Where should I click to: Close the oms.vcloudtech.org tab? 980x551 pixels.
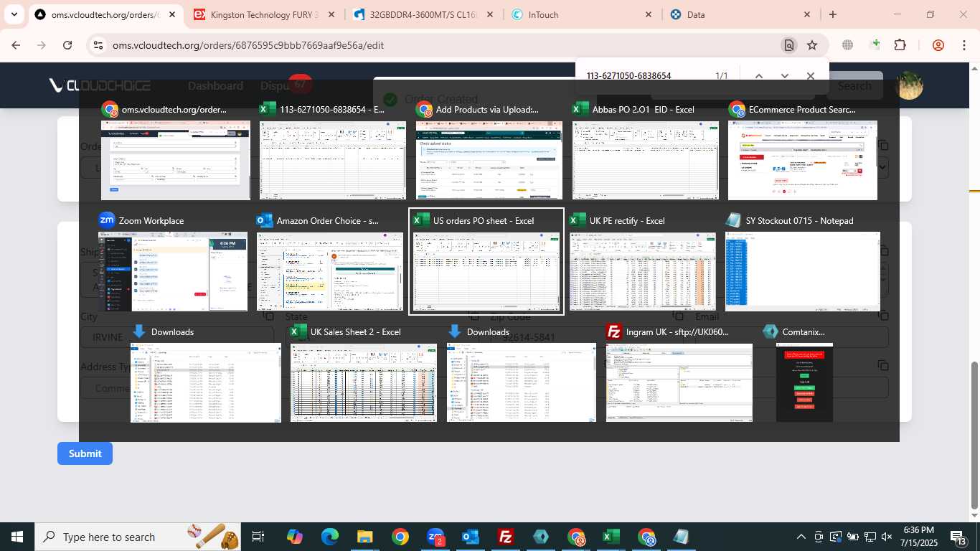(x=171, y=14)
